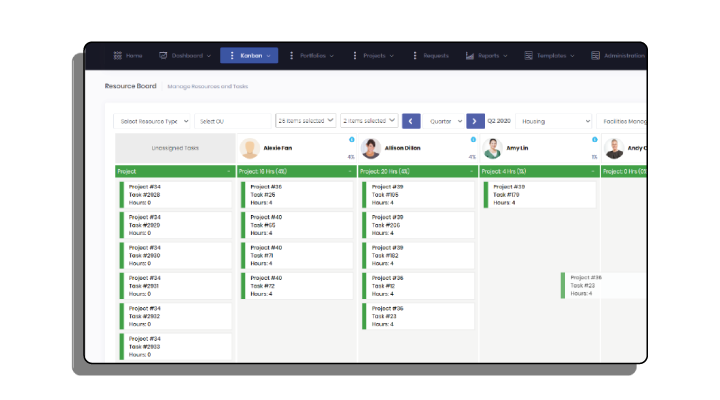Click Amy Lin's avatar photo
Image resolution: width=720 pixels, height=400 pixels.
492,148
